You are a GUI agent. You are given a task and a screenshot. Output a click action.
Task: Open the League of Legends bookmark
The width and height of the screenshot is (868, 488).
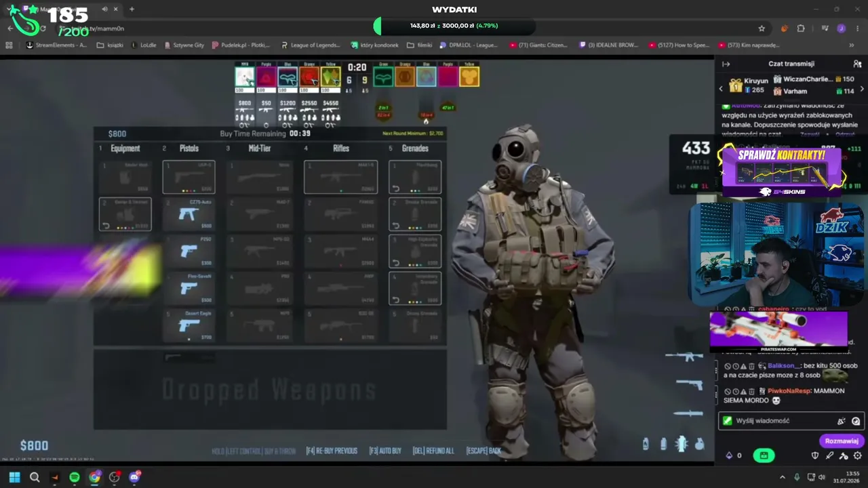311,45
